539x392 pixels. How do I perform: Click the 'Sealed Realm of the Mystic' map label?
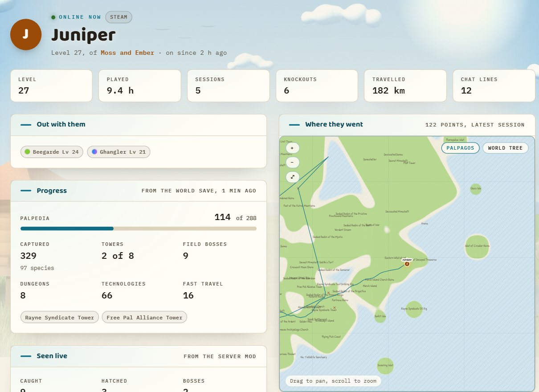click(x=328, y=237)
